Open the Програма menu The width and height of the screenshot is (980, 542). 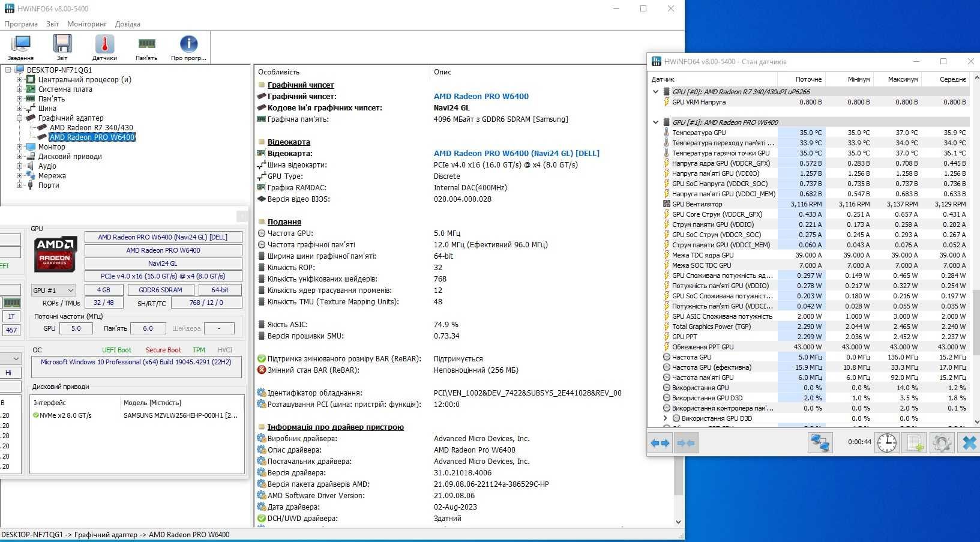pos(21,24)
